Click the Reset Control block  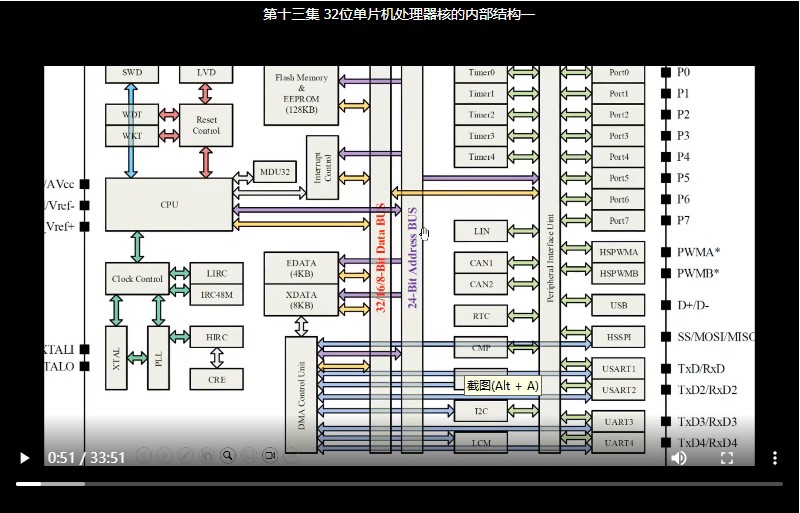coord(206,125)
